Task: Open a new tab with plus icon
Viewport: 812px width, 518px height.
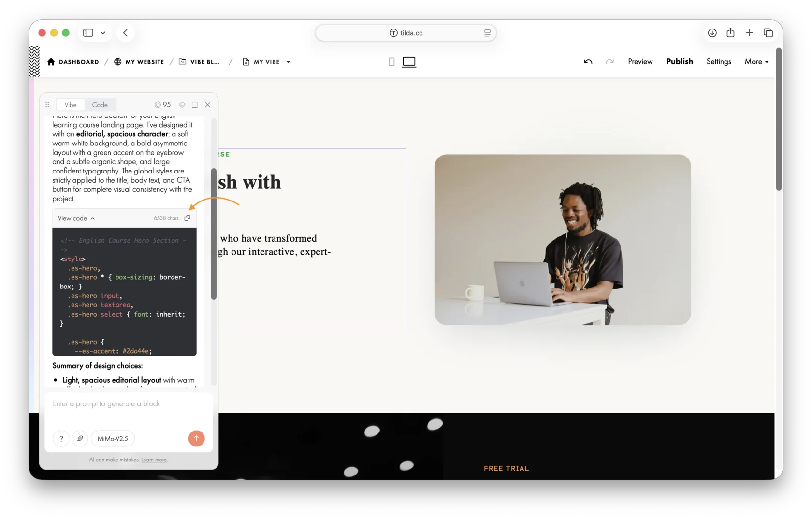Action: tap(749, 33)
